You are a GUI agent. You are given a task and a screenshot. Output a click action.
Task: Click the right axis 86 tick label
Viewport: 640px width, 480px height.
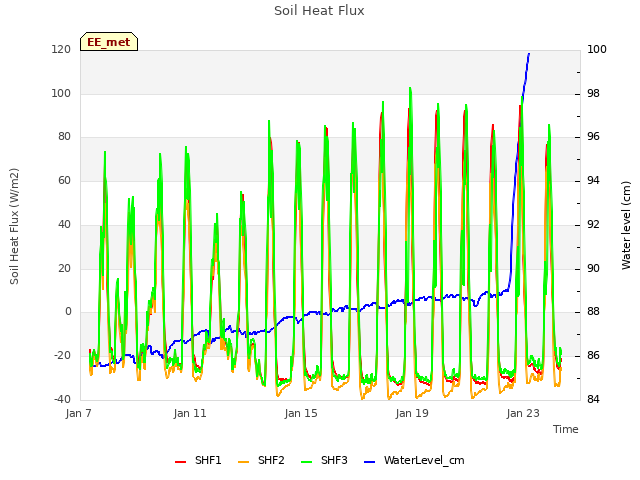(593, 356)
